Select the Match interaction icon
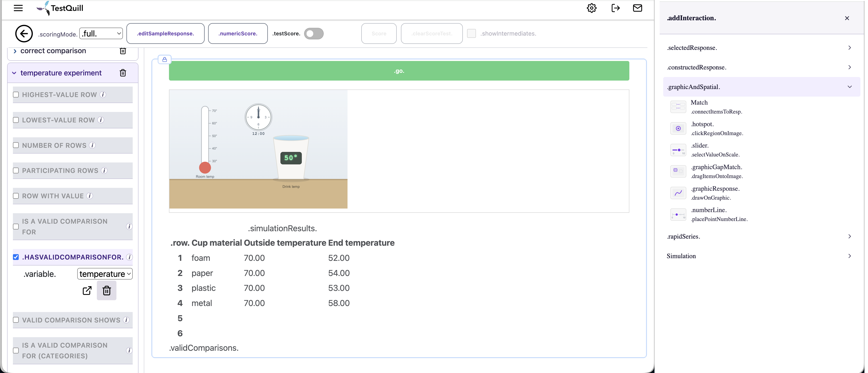Screen dimensions: 868x373 tap(678, 107)
